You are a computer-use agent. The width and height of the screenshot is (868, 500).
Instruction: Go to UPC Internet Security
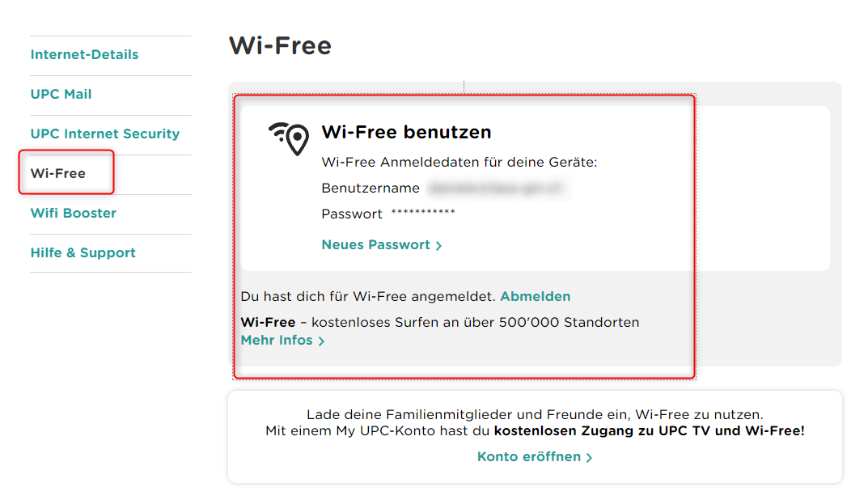[x=105, y=134]
